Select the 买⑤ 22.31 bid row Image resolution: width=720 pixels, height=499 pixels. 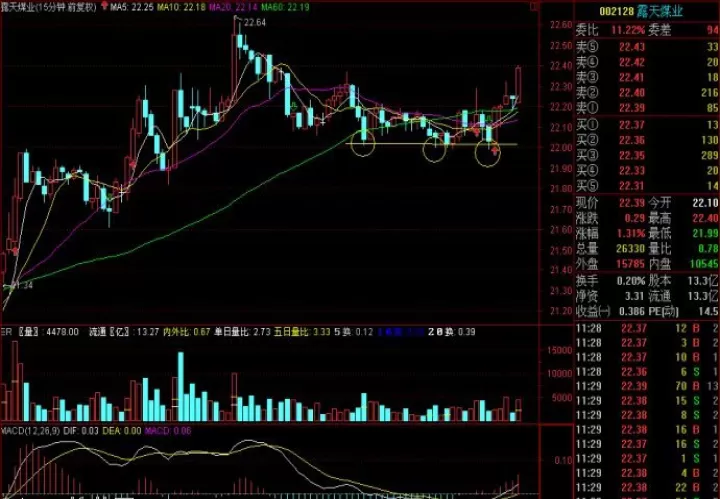[x=647, y=186]
